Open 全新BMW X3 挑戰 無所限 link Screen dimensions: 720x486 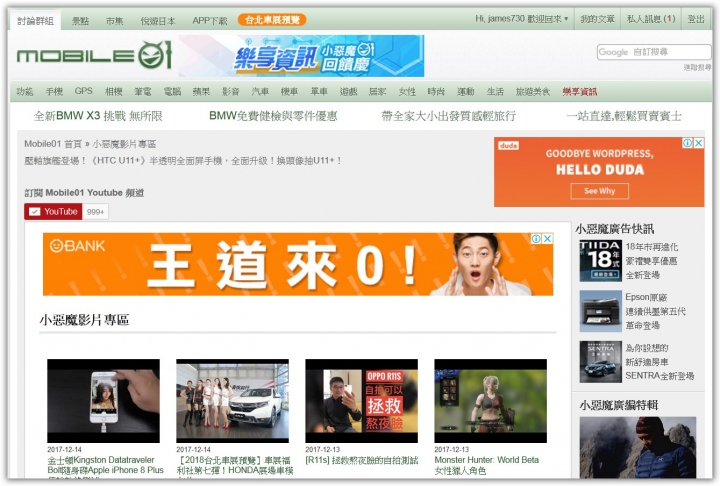[x=98, y=116]
